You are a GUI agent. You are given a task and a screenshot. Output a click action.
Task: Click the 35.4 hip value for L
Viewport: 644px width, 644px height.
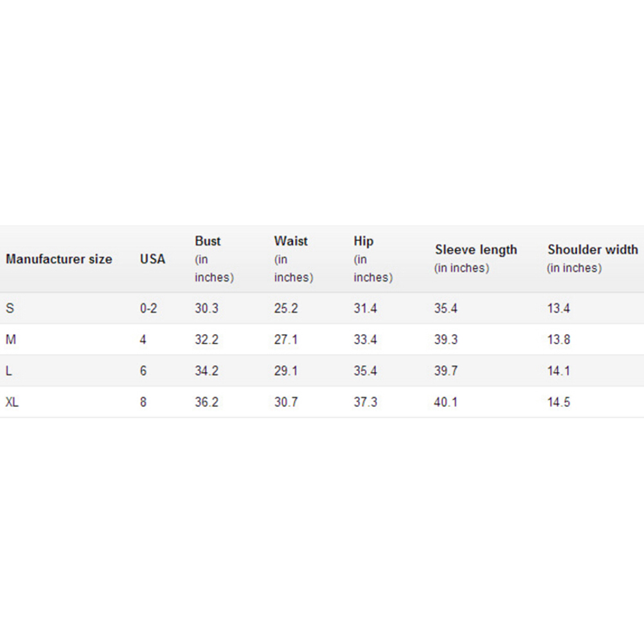coord(365,371)
